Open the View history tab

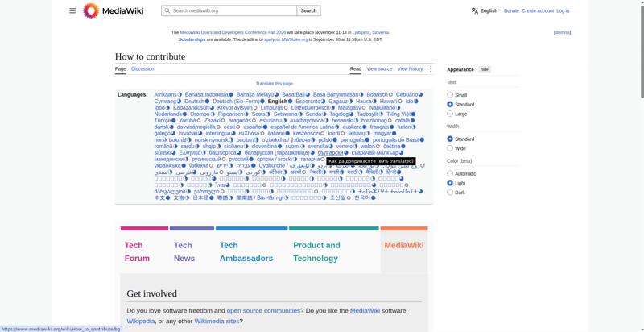coord(410,69)
